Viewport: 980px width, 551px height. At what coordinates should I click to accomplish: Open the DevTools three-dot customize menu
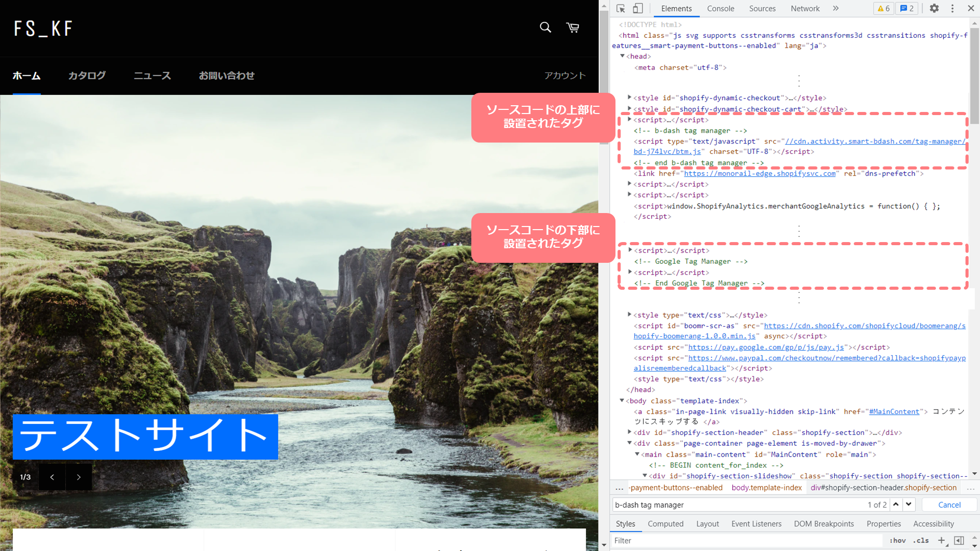coord(953,8)
